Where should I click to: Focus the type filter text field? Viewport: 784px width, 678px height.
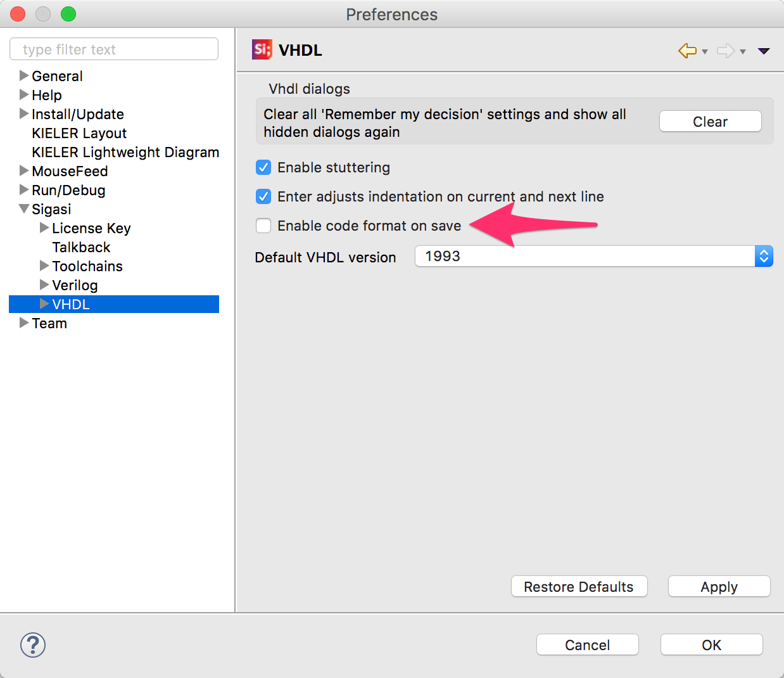pyautogui.click(x=114, y=49)
